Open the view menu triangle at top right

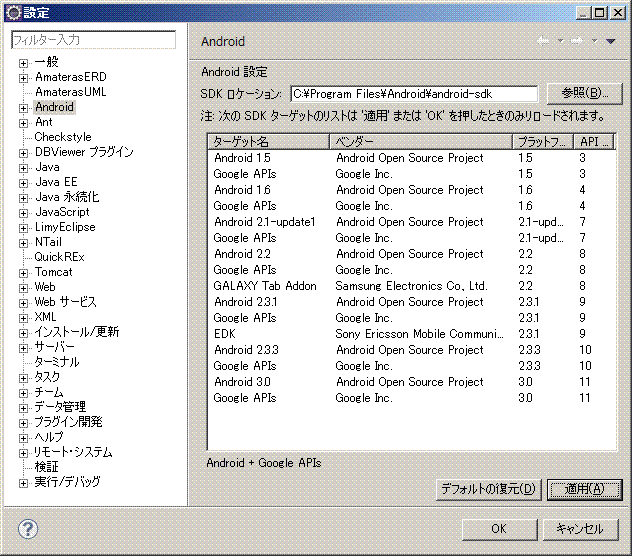pyautogui.click(x=611, y=41)
